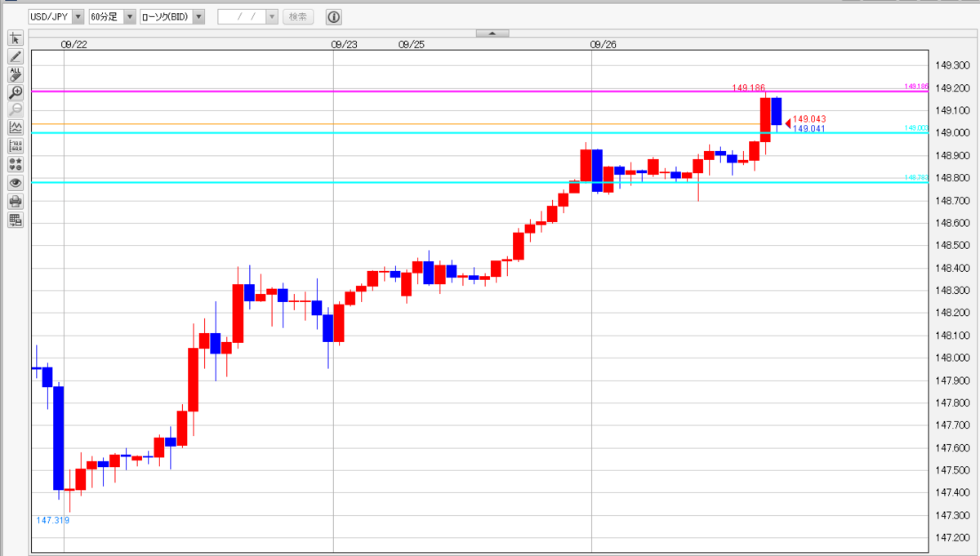This screenshot has width=980, height=556.
Task: Zoom in with the magnifier plus icon
Action: pos(16,92)
